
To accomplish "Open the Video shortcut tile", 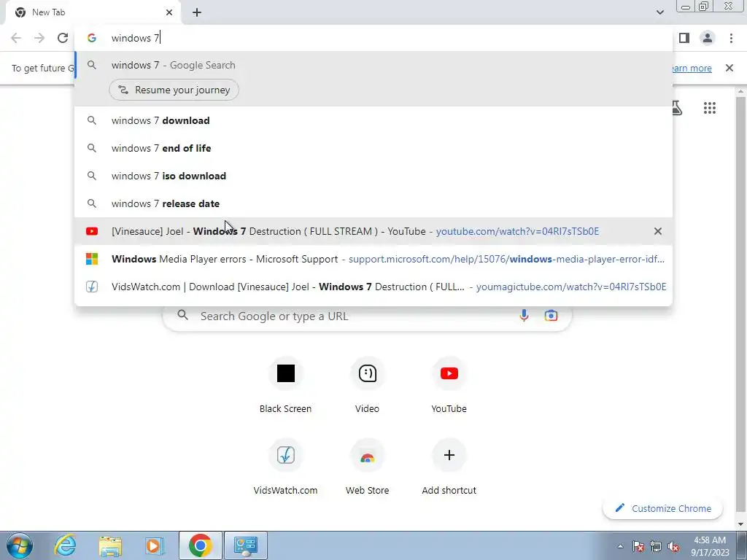I will [x=368, y=386].
